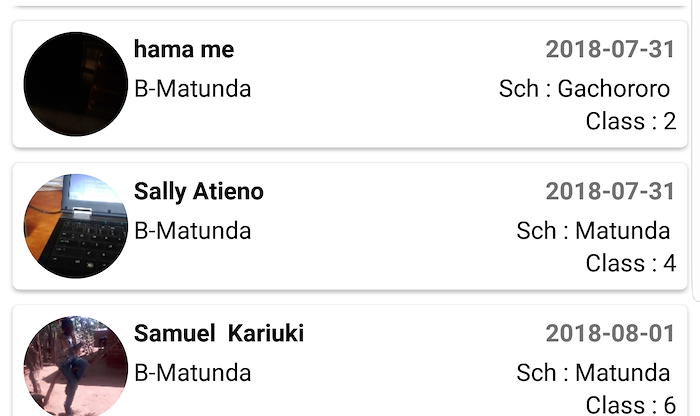The image size is (700, 416).
Task: Tap the 2018-07-31 date on Sally Atieno's card
Action: tap(610, 191)
